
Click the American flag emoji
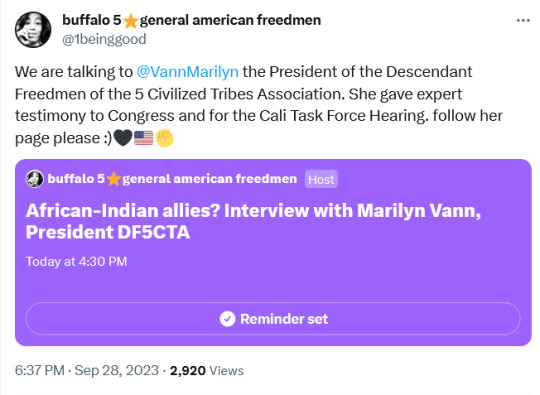point(144,138)
